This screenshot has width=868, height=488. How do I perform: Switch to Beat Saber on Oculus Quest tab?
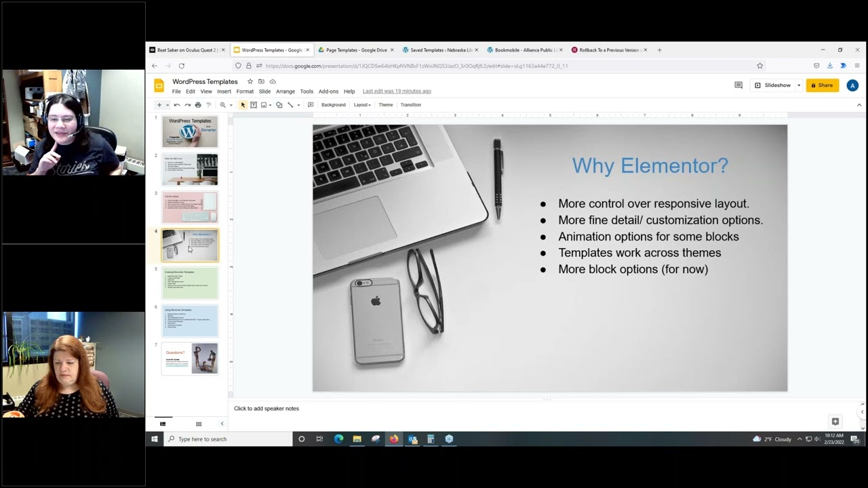pyautogui.click(x=187, y=49)
